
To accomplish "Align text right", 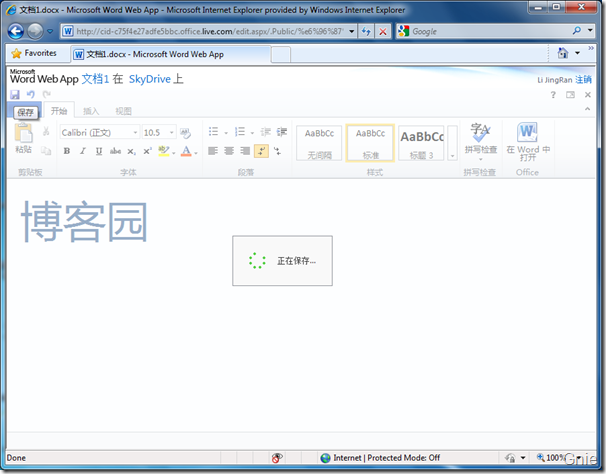I will [x=245, y=151].
